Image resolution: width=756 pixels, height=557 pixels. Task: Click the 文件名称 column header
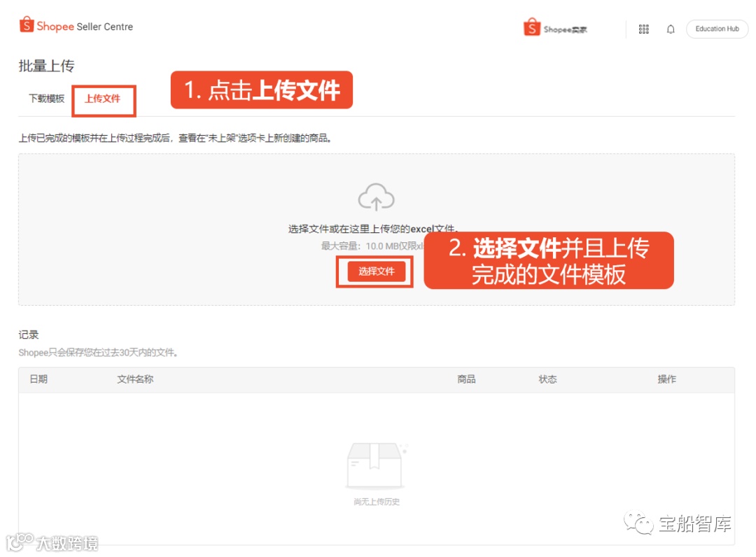(135, 379)
